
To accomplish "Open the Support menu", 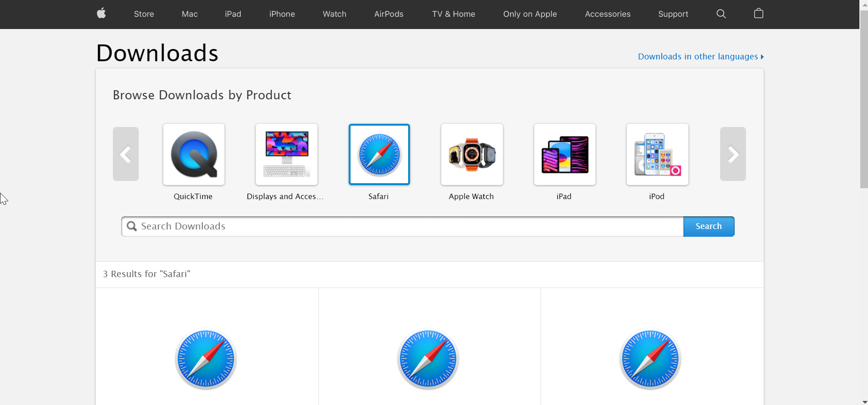I will click(673, 14).
